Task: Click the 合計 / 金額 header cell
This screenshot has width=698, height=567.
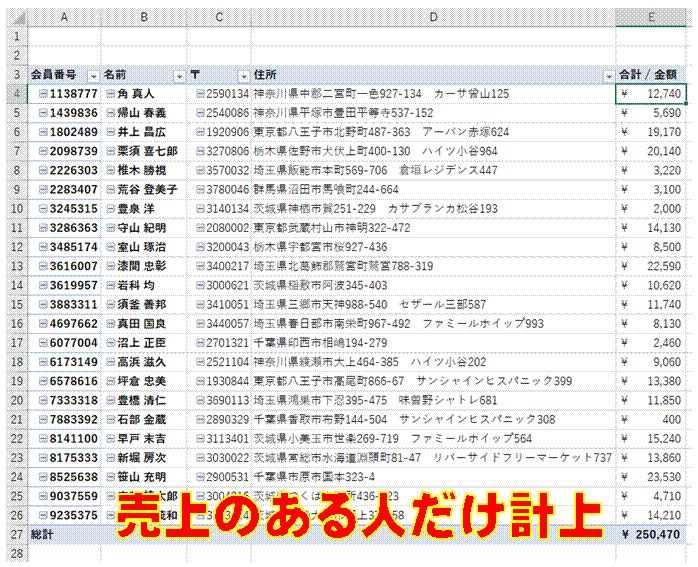Action: pyautogui.click(x=651, y=74)
